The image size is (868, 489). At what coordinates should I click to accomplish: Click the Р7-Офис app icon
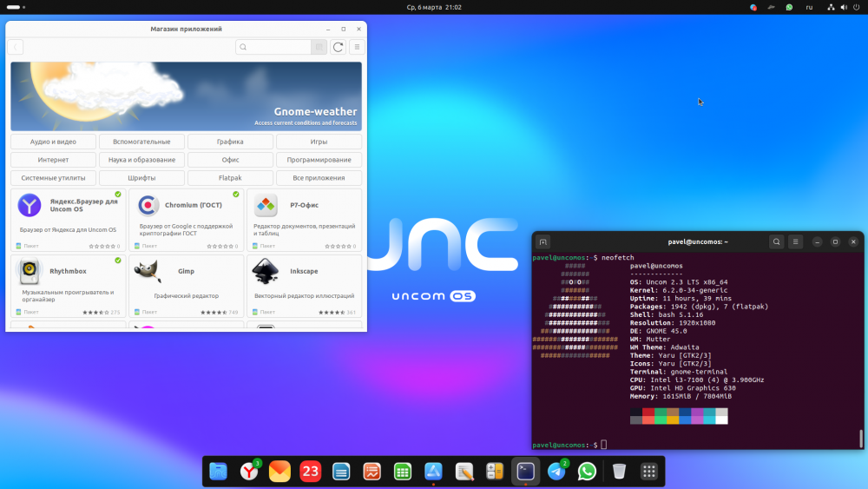point(266,206)
